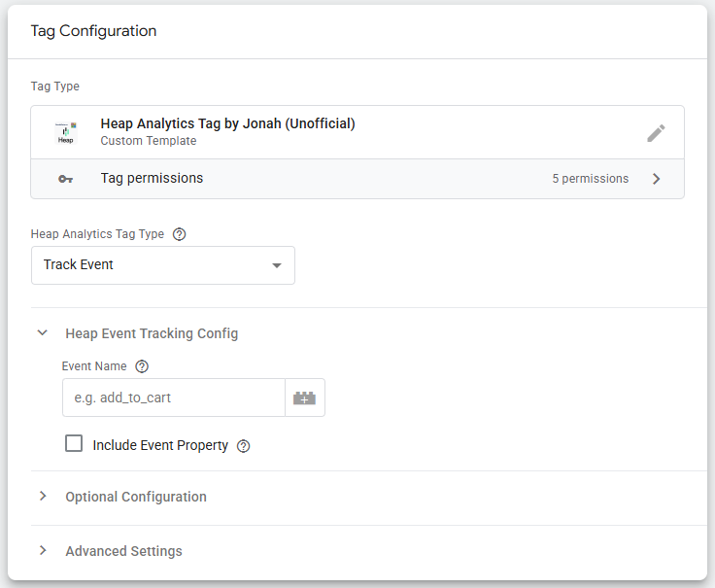Collapse the Heap Event Tracking Config section
This screenshot has width=715, height=588.
point(43,333)
